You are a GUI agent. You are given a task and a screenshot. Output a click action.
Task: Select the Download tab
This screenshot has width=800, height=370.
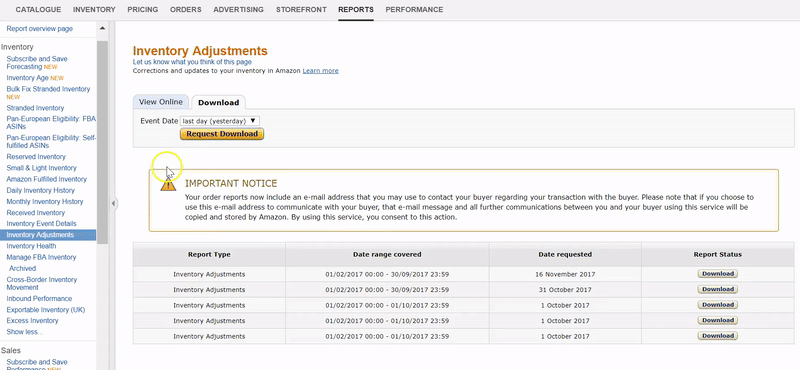pos(218,102)
